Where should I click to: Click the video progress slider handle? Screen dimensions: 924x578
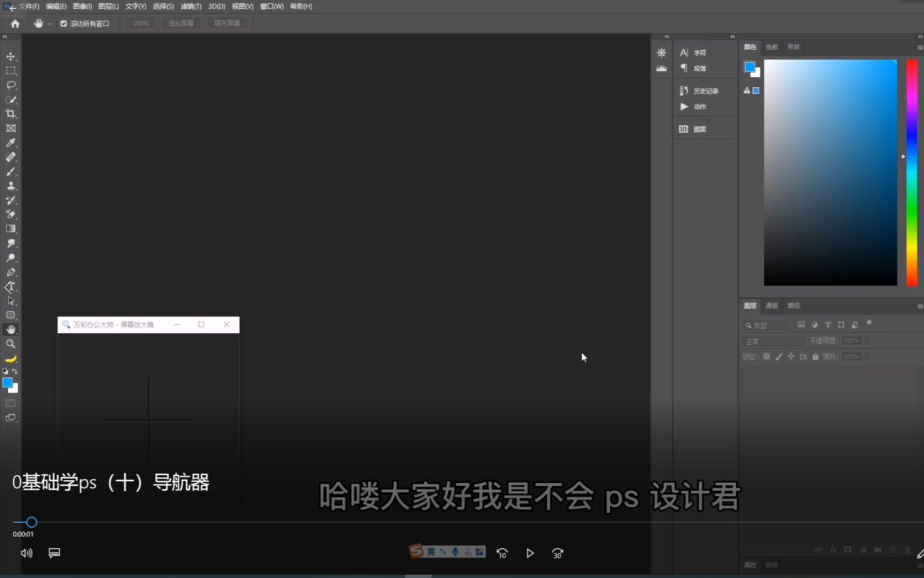[31, 522]
